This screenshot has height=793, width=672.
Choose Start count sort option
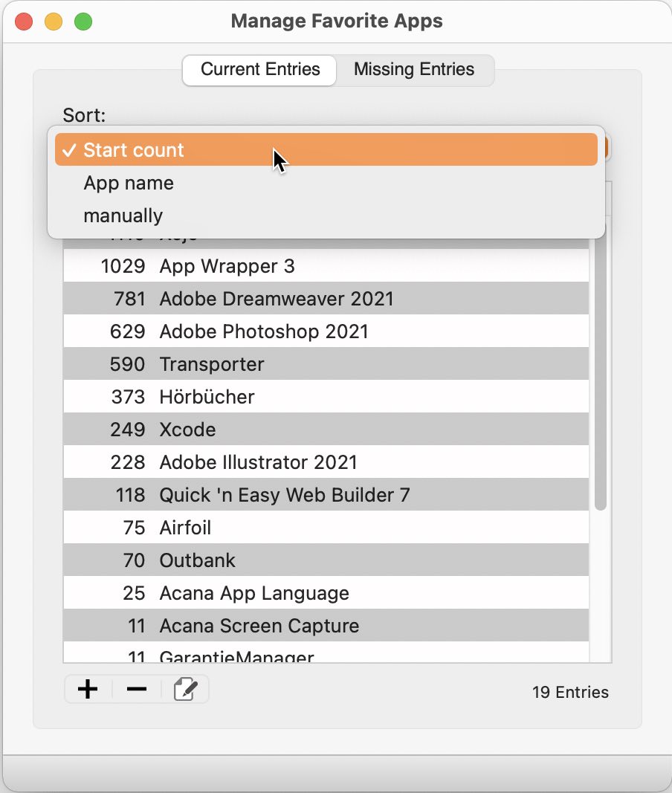tap(326, 149)
